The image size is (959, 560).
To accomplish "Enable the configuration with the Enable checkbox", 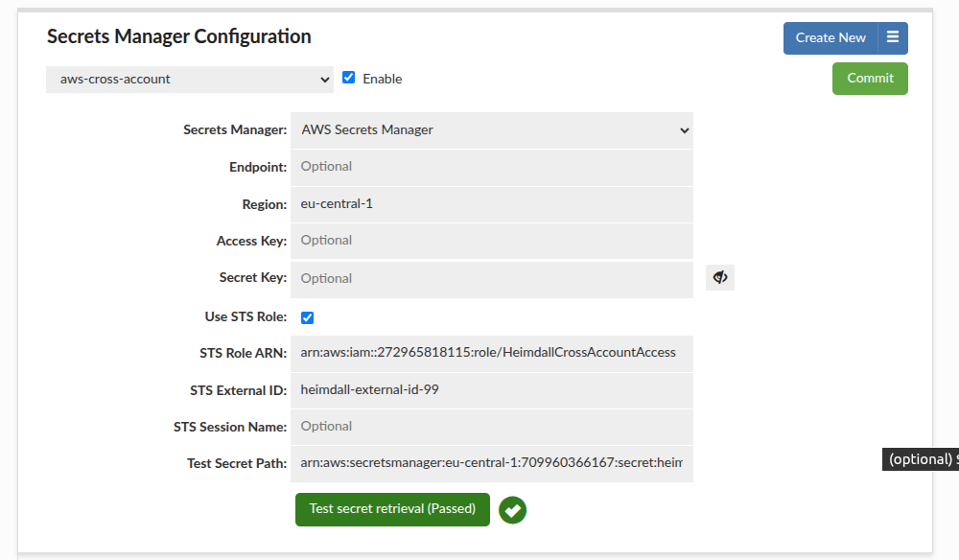I will (x=348, y=78).
